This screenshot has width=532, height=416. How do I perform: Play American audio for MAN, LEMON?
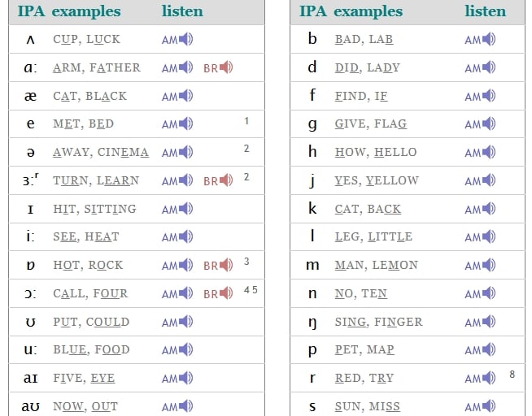click(480, 265)
